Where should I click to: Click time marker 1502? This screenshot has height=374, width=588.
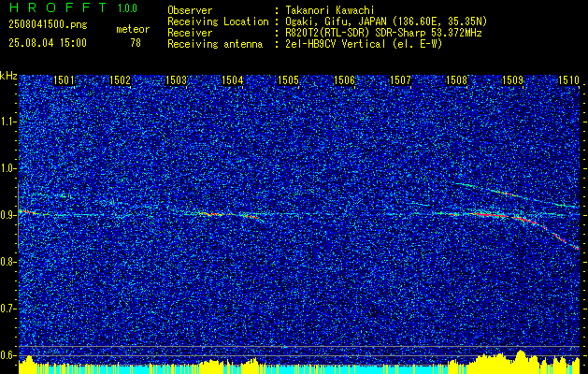click(120, 80)
